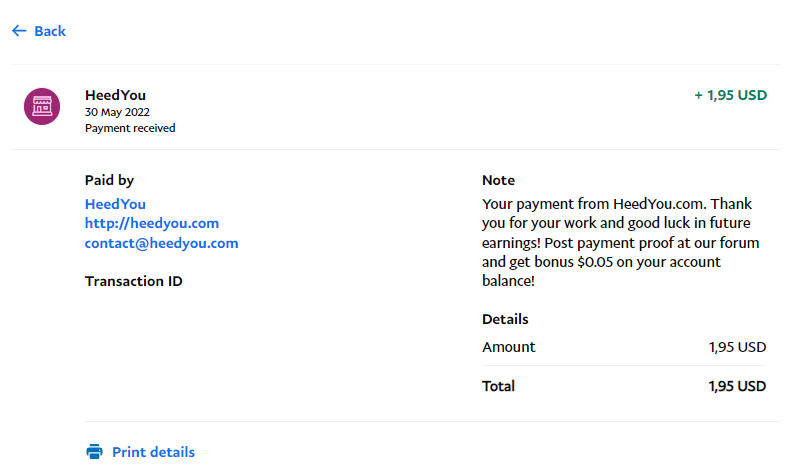Visit http://heedyou.com link

coord(152,224)
